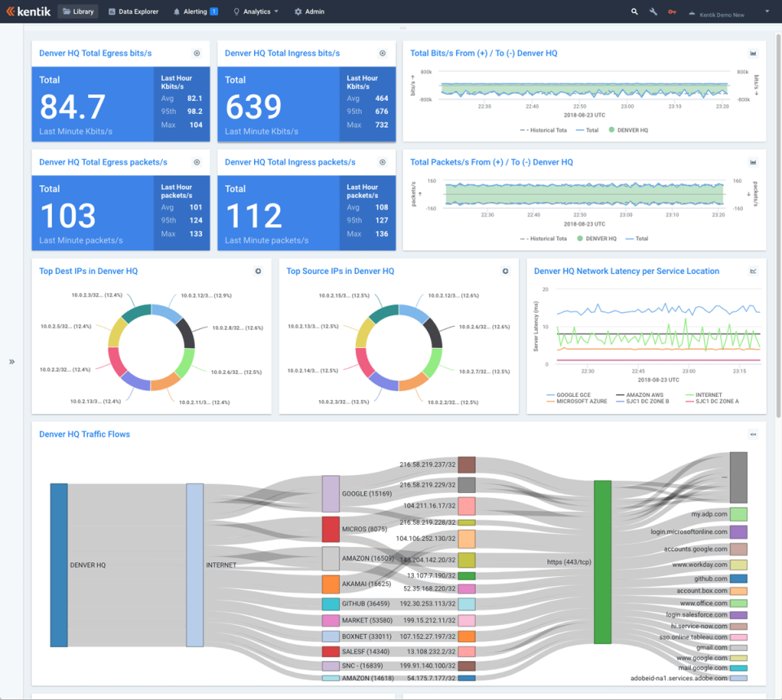Viewport: 782px width, 700px height.
Task: Open the Admin section
Action: pos(310,11)
